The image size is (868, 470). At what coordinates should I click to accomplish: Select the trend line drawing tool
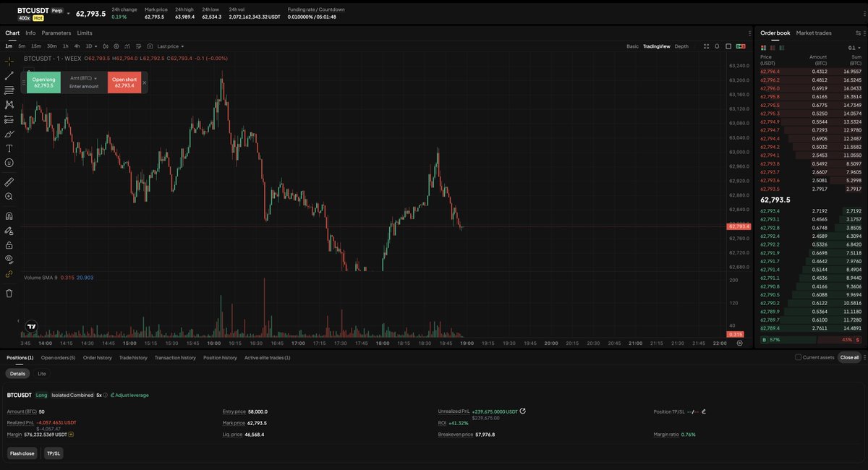pyautogui.click(x=9, y=76)
